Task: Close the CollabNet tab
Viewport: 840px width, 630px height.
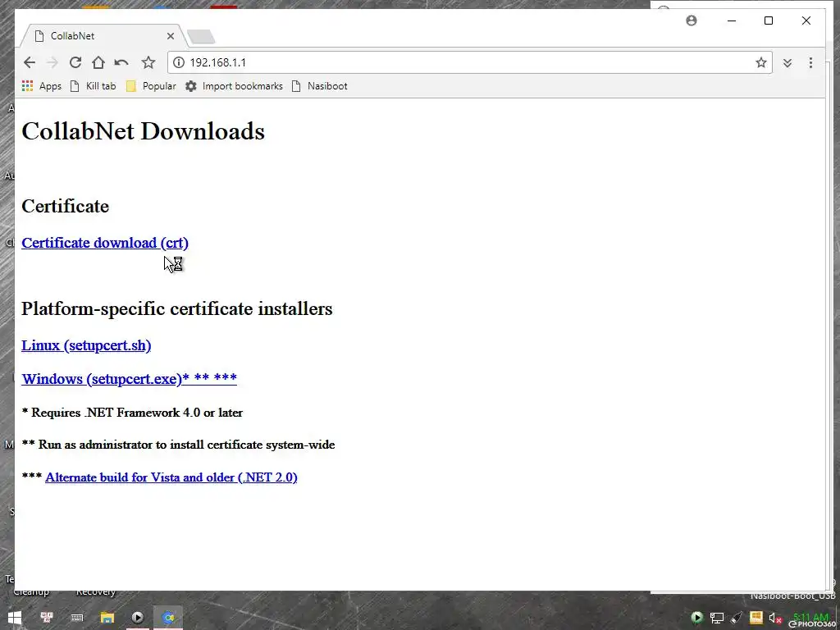Action: [171, 36]
